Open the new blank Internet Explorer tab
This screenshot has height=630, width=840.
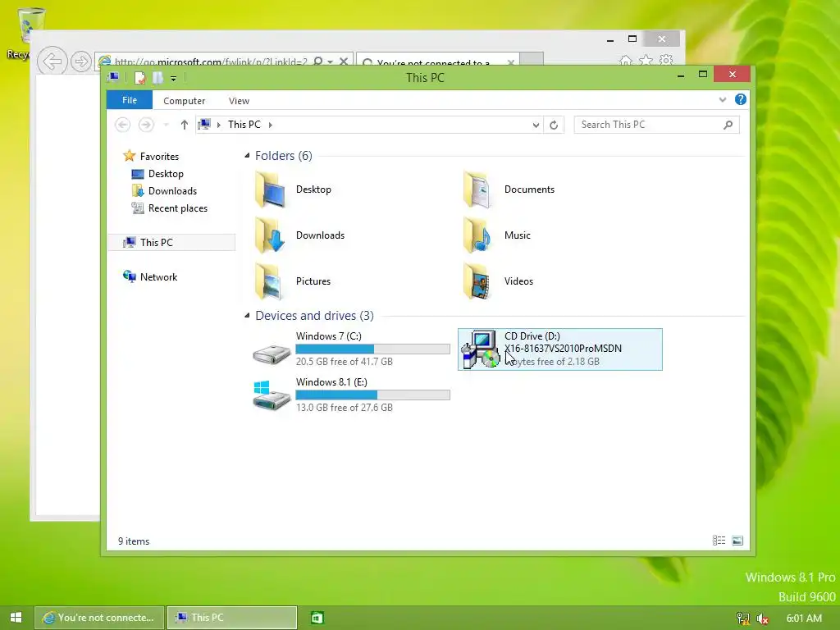532,59
